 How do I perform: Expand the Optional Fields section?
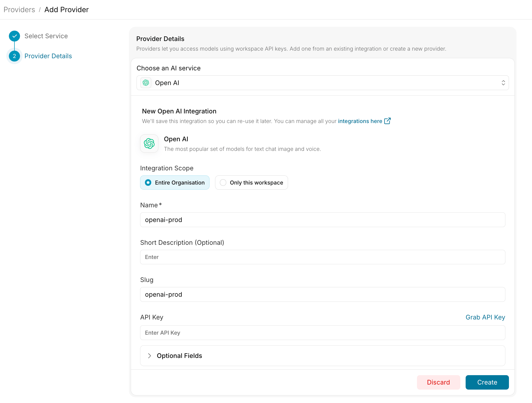pos(322,356)
